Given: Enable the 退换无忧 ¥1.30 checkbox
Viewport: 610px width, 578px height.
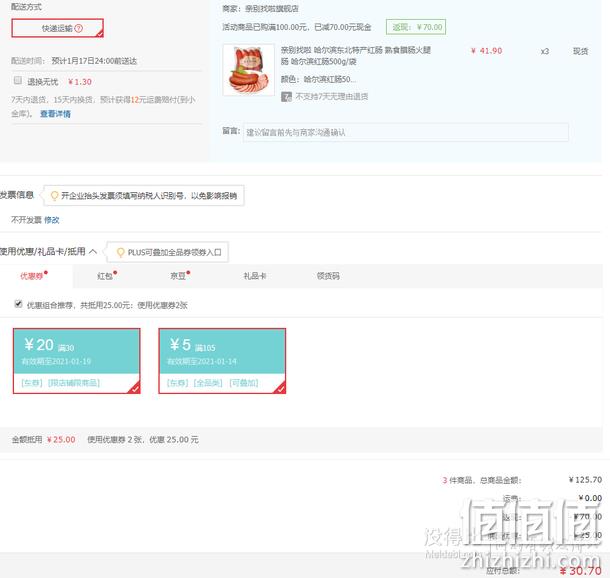Looking at the screenshot, I should pos(18,81).
